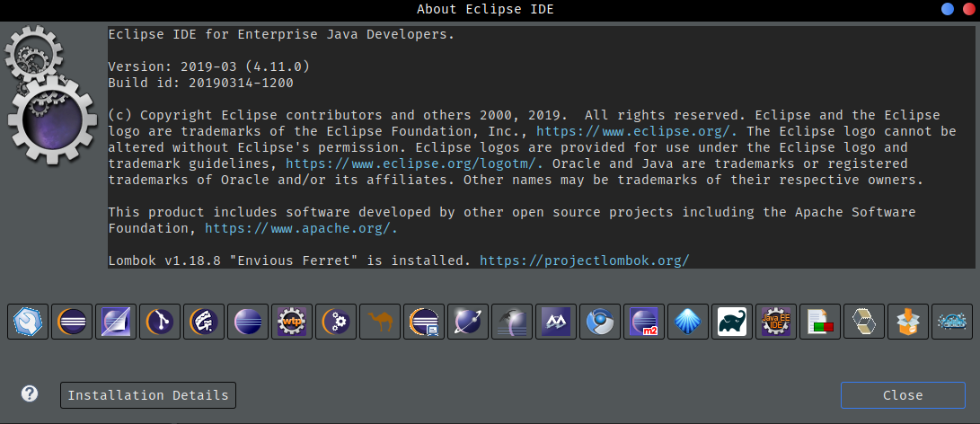Click the 'Lombok v1.18.8 "Envious Ferret"' text
Viewport: 980px width, 424px height.
coord(234,261)
